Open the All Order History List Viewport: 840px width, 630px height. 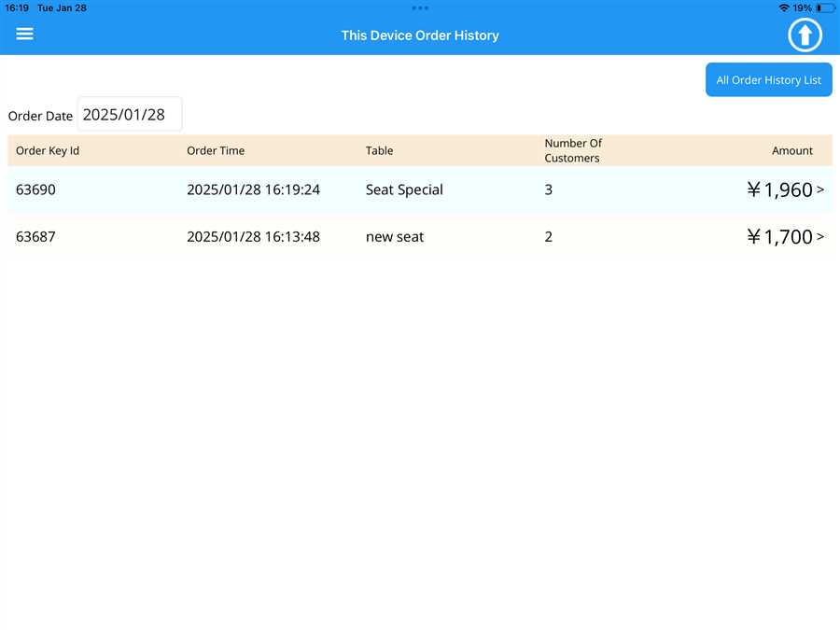768,80
